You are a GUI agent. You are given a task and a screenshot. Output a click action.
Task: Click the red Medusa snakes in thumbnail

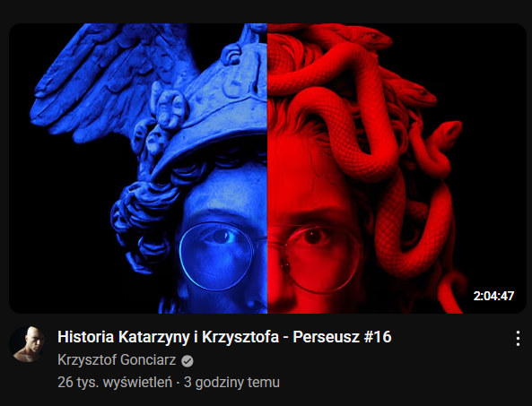(x=366, y=135)
